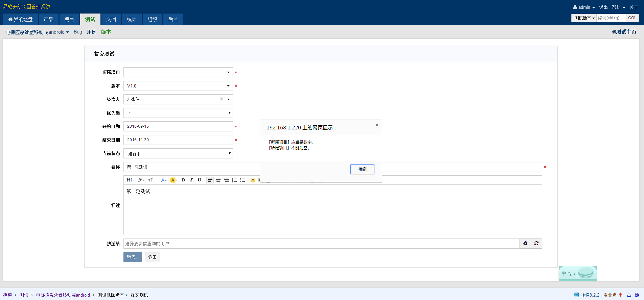Click the 退出 logout link
The image size is (644, 300).
point(603,7)
